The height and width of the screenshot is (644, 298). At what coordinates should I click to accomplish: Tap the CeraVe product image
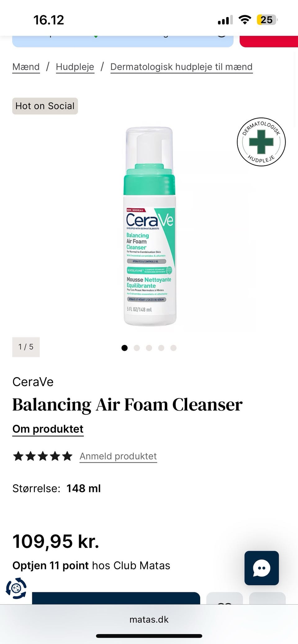click(x=149, y=226)
